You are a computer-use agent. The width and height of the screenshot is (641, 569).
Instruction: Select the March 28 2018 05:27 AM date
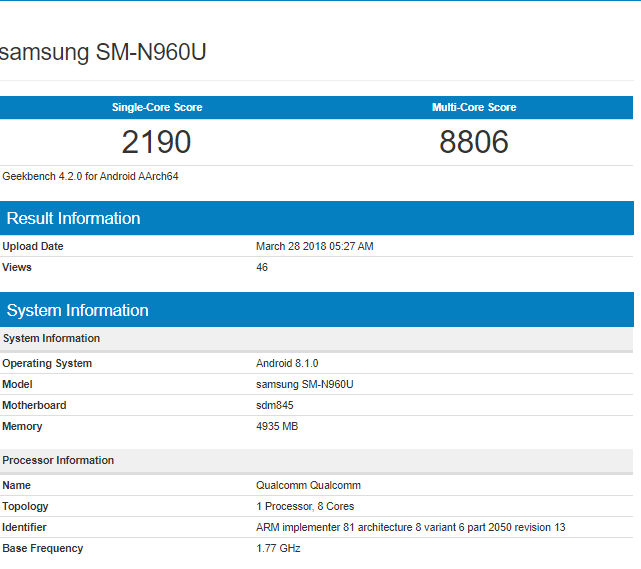[315, 246]
